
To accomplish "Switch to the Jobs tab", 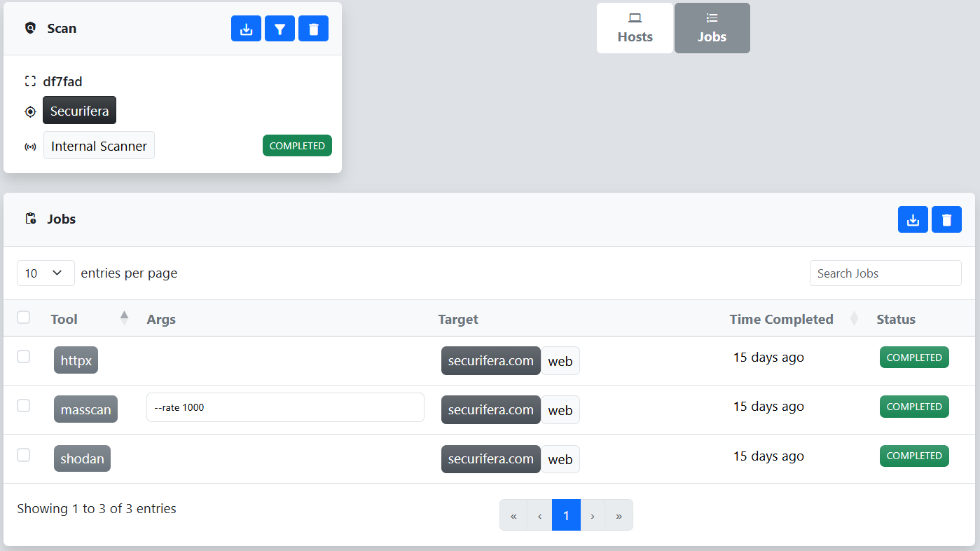I will (712, 28).
